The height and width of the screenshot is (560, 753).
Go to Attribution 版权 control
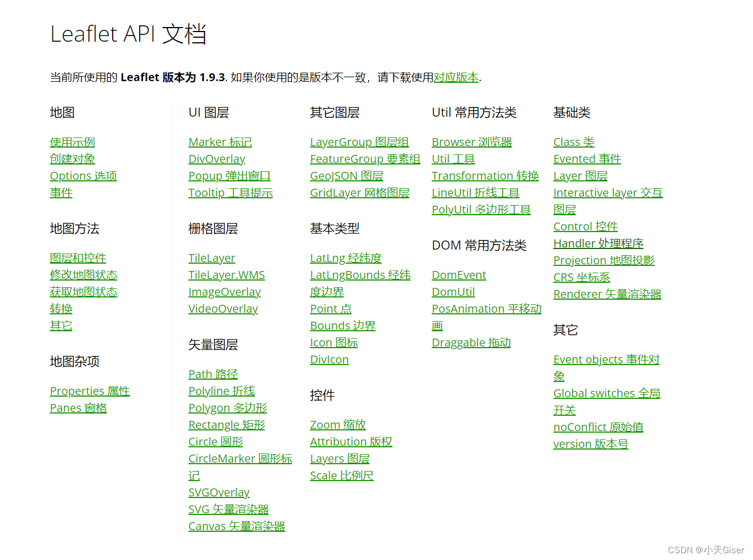[x=351, y=442]
